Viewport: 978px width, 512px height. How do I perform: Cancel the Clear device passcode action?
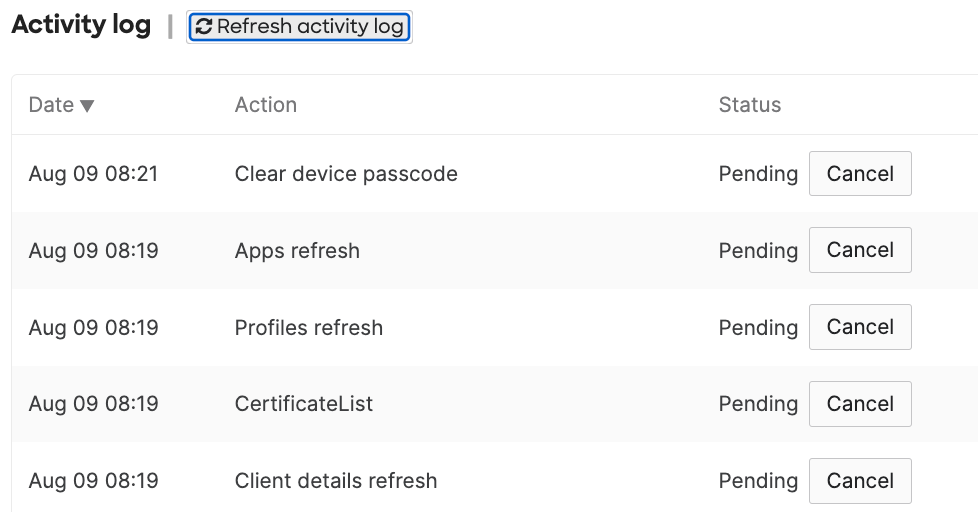tap(859, 174)
